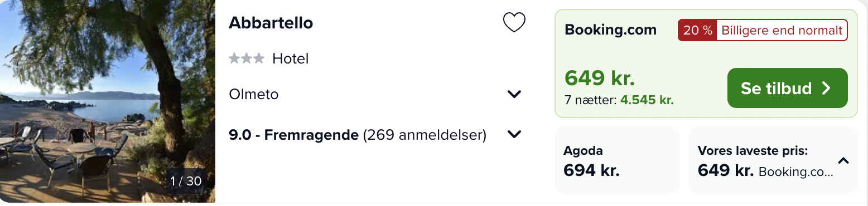
Task: Select the Agoda 694 kr. offer
Action: tap(617, 160)
